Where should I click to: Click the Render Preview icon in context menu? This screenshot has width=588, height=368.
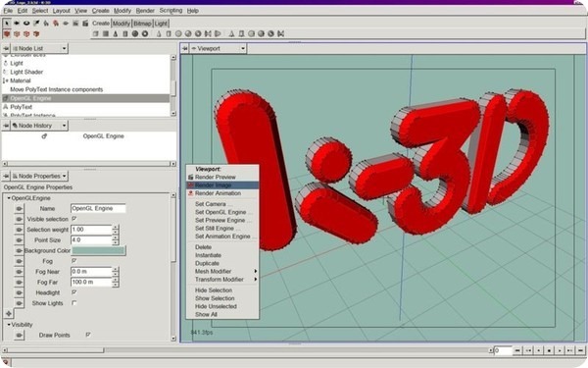[190, 177]
